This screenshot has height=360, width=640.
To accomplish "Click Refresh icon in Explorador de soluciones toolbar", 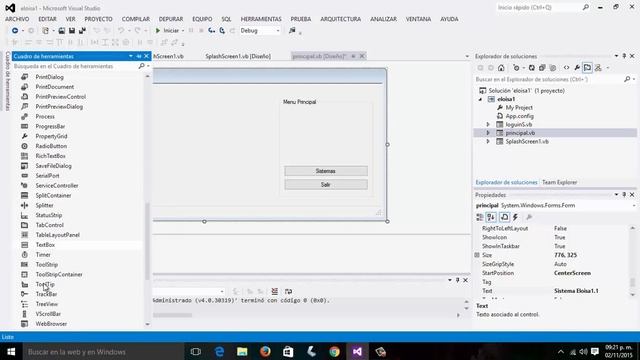I will [x=532, y=68].
